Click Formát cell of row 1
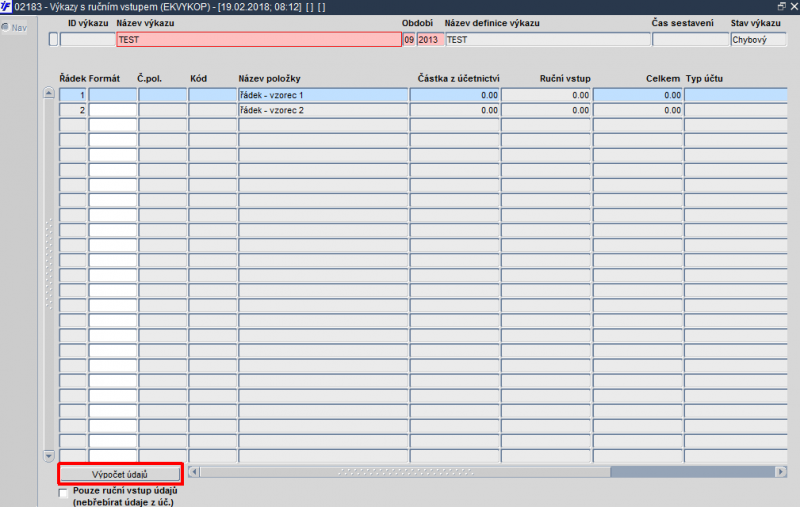Image resolution: width=800 pixels, height=507 pixels. pos(113,95)
